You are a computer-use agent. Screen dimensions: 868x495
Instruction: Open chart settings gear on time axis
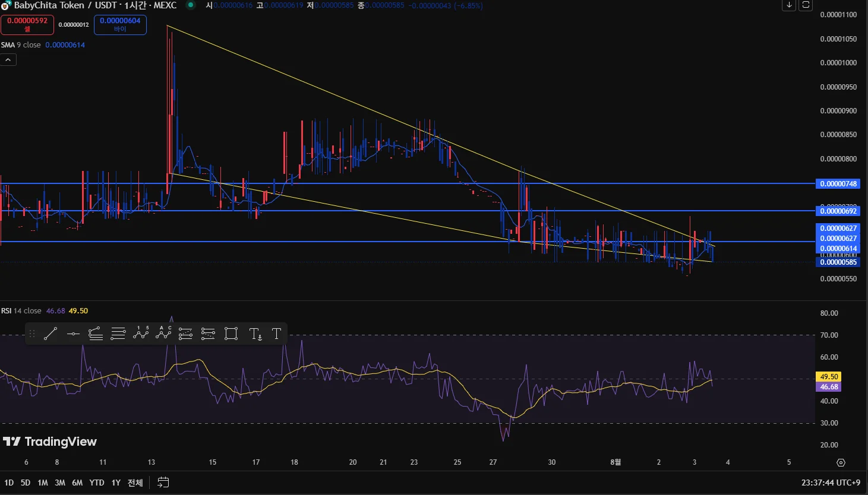[x=841, y=462]
